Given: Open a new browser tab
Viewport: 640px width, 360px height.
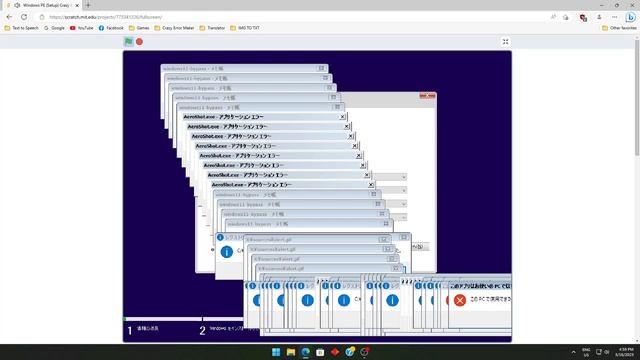Looking at the screenshot, I should 88,5.
